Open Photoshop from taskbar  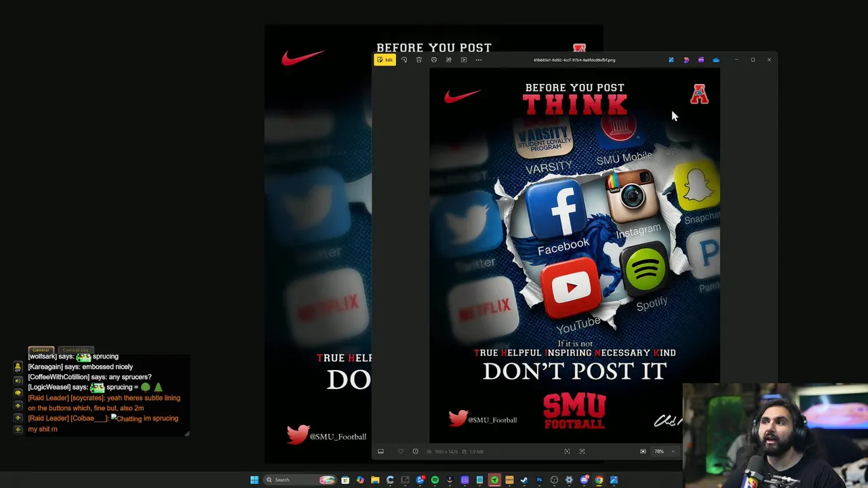[539, 480]
